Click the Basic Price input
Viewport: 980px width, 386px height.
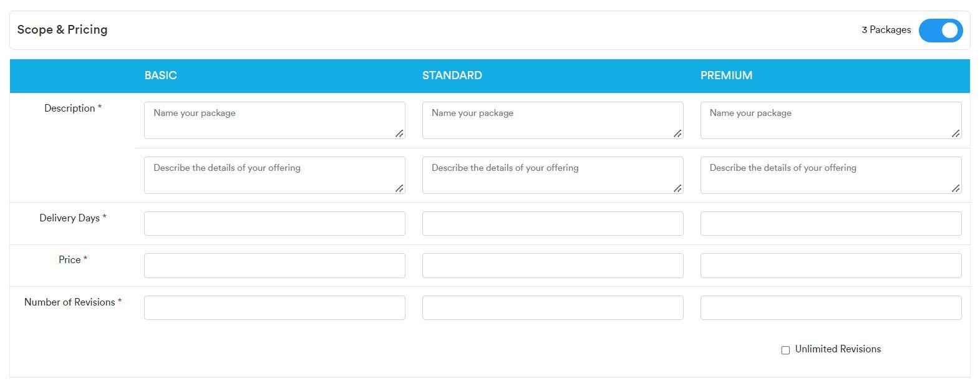tap(274, 266)
